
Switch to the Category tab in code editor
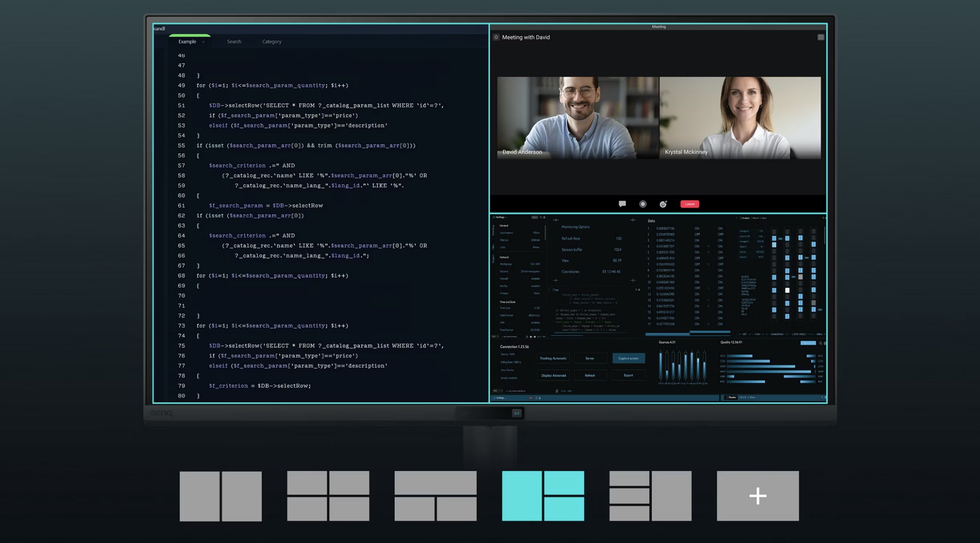point(272,42)
